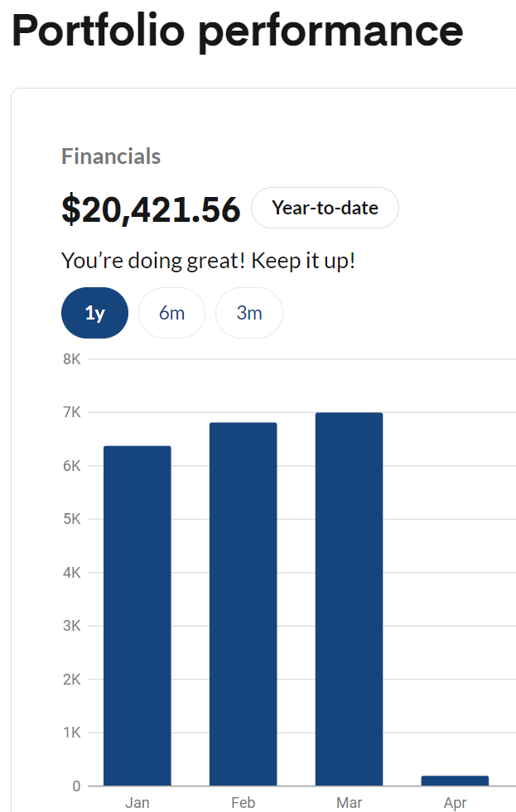
Task: Switch to the 6m time range
Action: coord(171,313)
